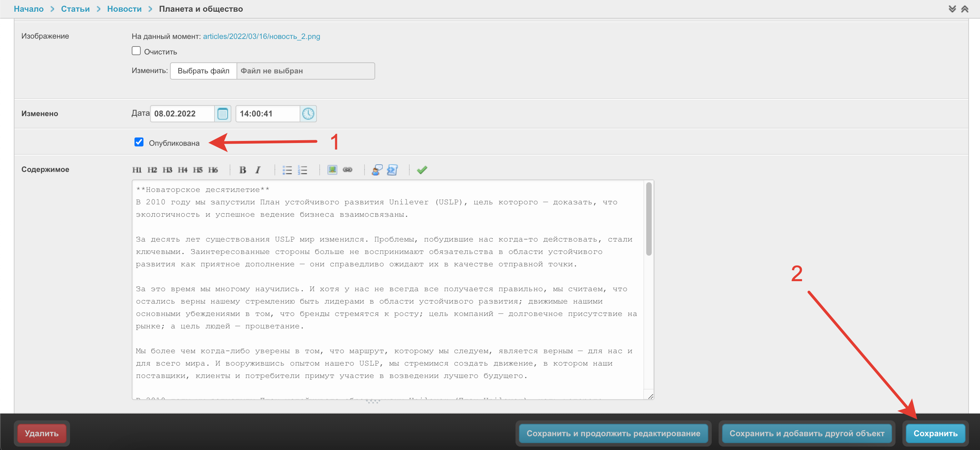Click the content textarea scrollbar
Image resolution: width=980 pixels, height=450 pixels.
pyautogui.click(x=649, y=219)
